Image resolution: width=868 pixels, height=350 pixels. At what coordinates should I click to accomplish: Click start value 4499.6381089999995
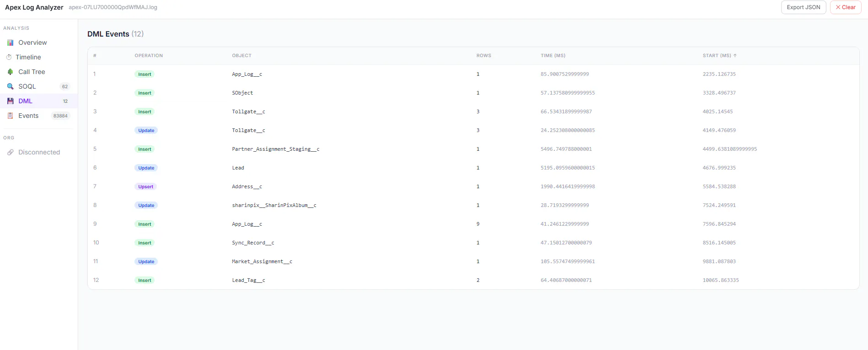point(730,149)
